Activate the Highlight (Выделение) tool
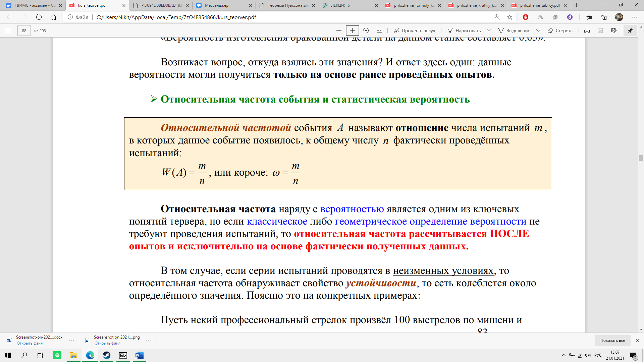This screenshot has height=362, width=644. (514, 31)
